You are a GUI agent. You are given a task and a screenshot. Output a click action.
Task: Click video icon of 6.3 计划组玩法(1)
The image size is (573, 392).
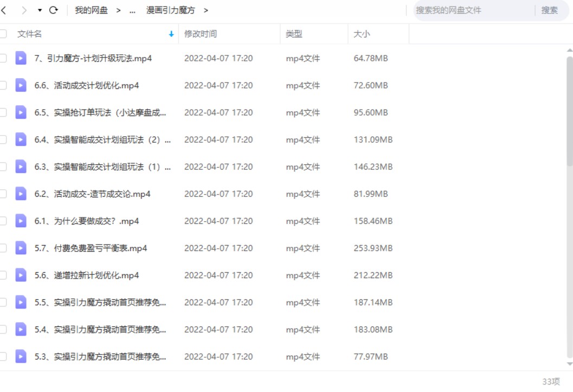(x=21, y=166)
